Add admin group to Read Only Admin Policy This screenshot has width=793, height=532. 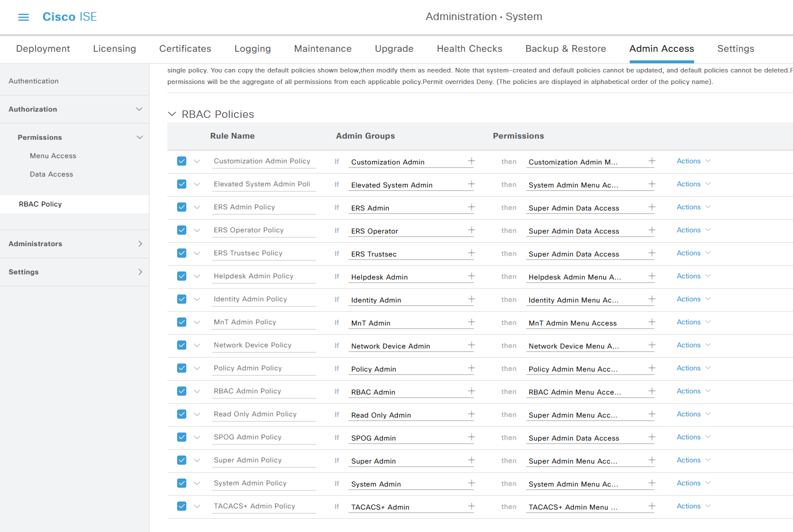(472, 414)
